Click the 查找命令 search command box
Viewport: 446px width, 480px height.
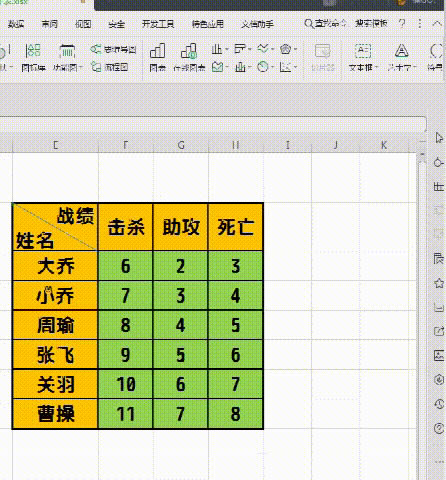click(x=325, y=23)
